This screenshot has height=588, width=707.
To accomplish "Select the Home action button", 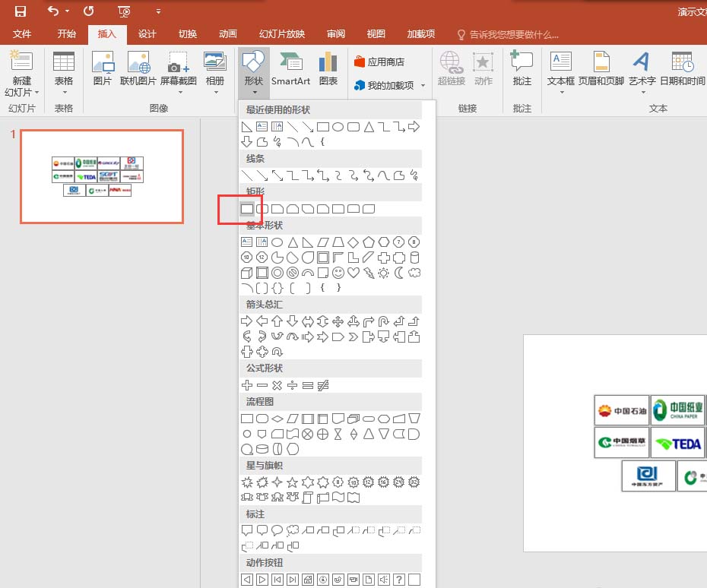I will (308, 580).
